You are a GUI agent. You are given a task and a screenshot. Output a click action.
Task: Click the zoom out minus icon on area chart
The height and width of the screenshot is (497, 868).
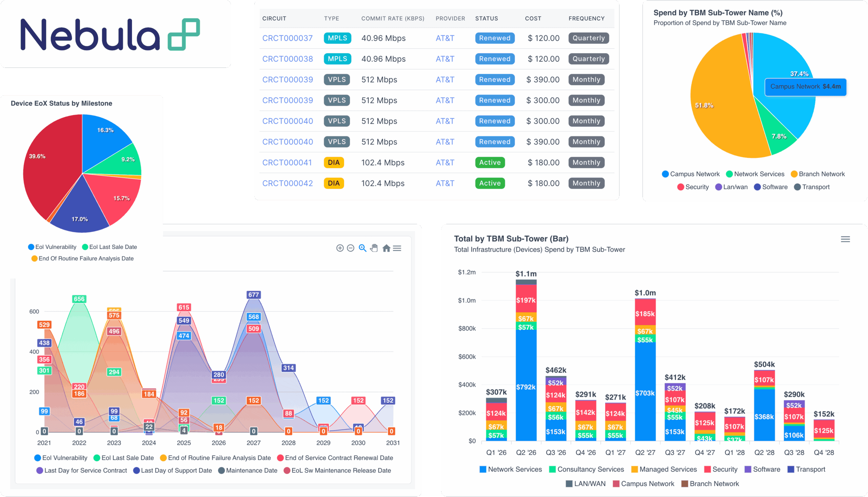coord(350,248)
